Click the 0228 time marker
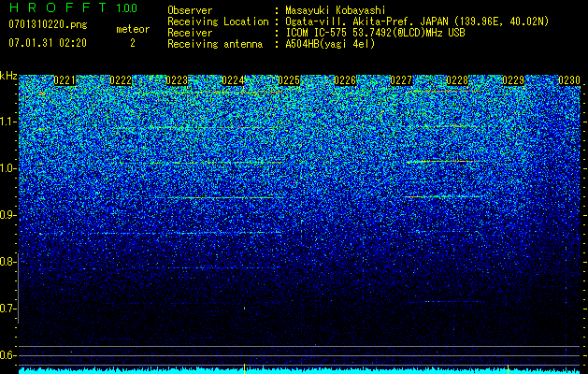 tap(457, 80)
